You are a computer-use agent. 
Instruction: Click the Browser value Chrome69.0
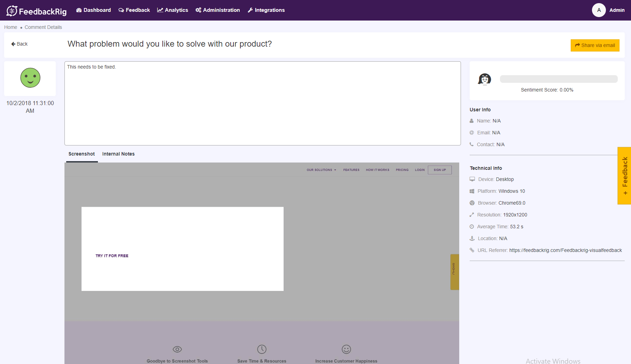click(512, 203)
